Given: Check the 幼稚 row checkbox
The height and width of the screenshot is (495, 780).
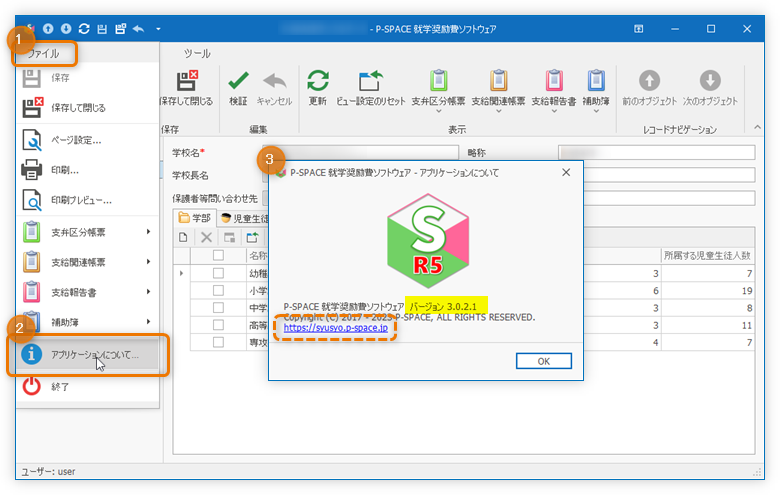Looking at the screenshot, I should [218, 273].
